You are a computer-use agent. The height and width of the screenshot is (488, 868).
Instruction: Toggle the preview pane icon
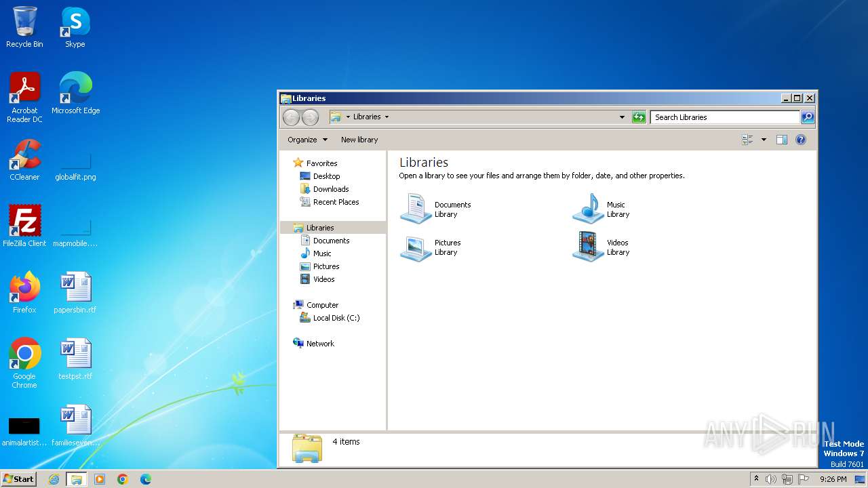[782, 140]
